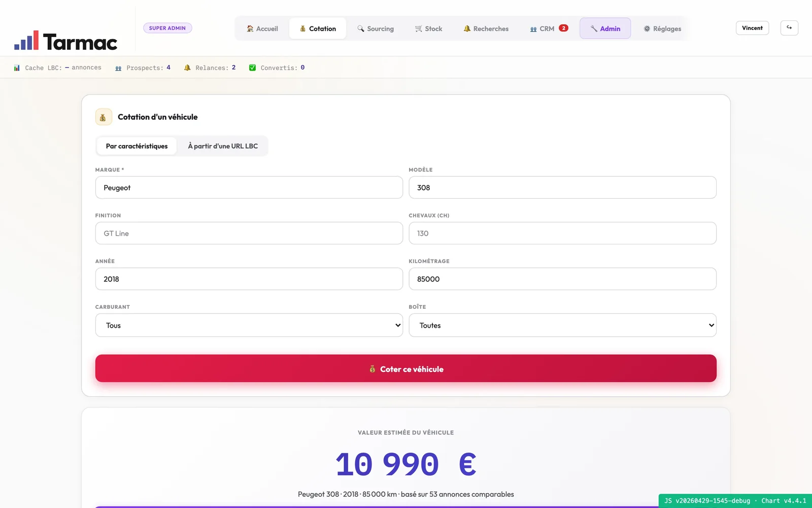Focus the Chevaux (CH) field
This screenshot has width=812, height=508.
coord(563,233)
